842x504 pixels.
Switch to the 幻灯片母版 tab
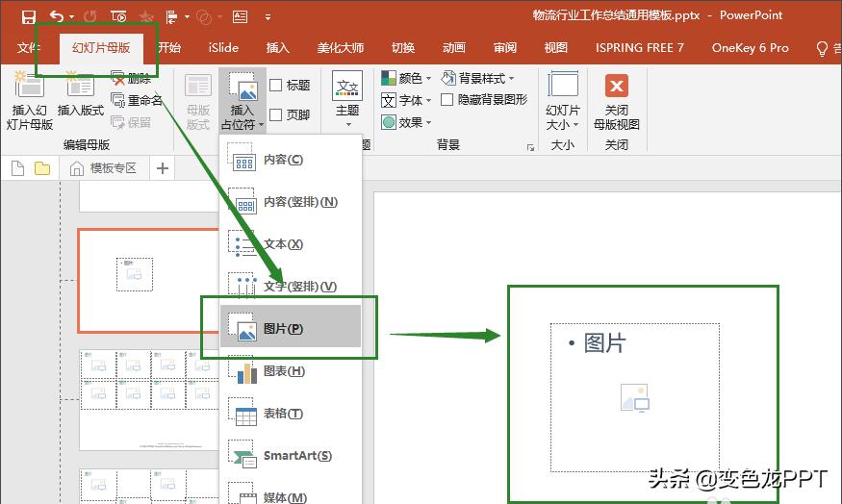101,48
